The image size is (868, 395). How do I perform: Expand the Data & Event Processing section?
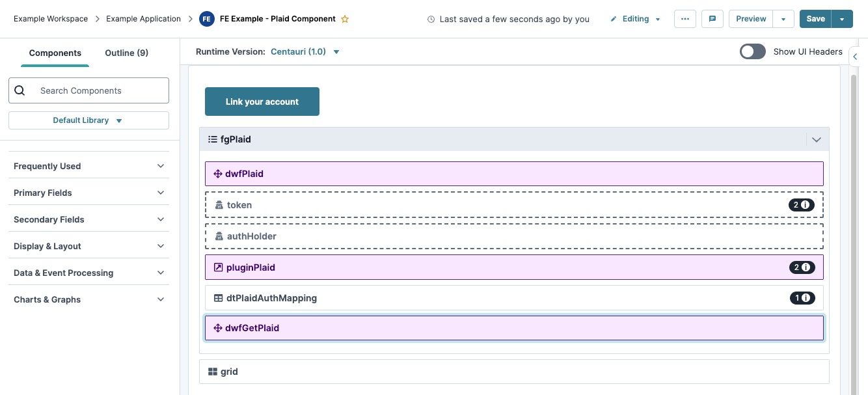tap(88, 273)
